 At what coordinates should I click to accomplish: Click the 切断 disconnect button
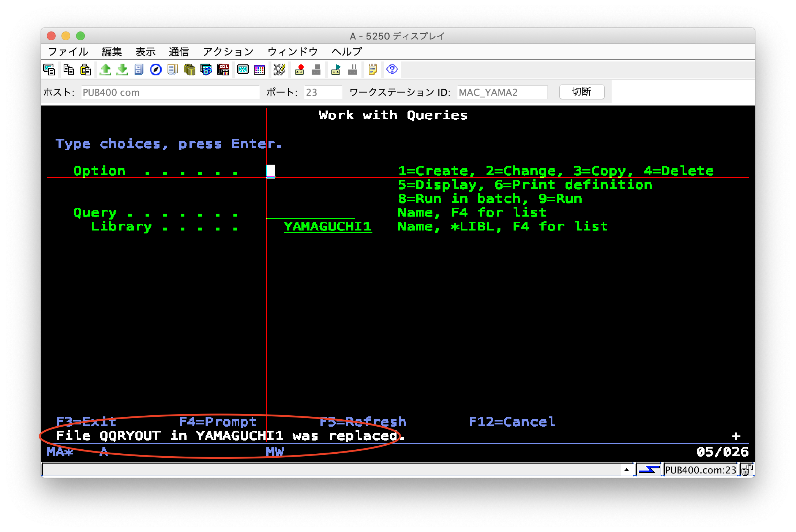click(582, 92)
